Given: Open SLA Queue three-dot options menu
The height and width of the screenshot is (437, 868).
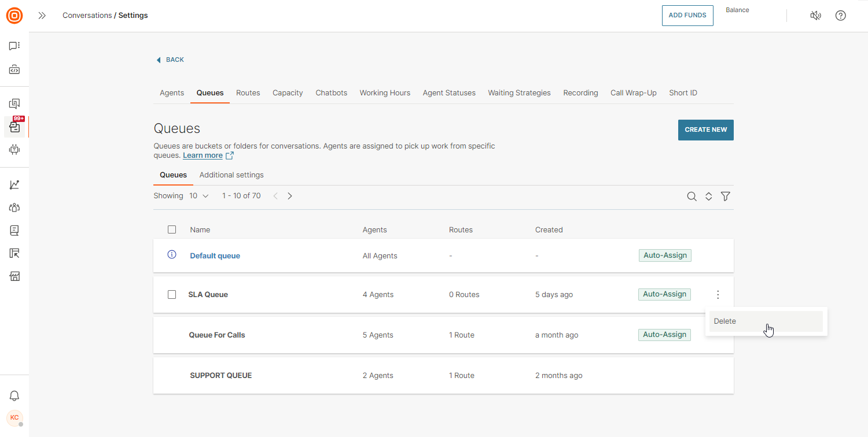Looking at the screenshot, I should click(x=718, y=295).
